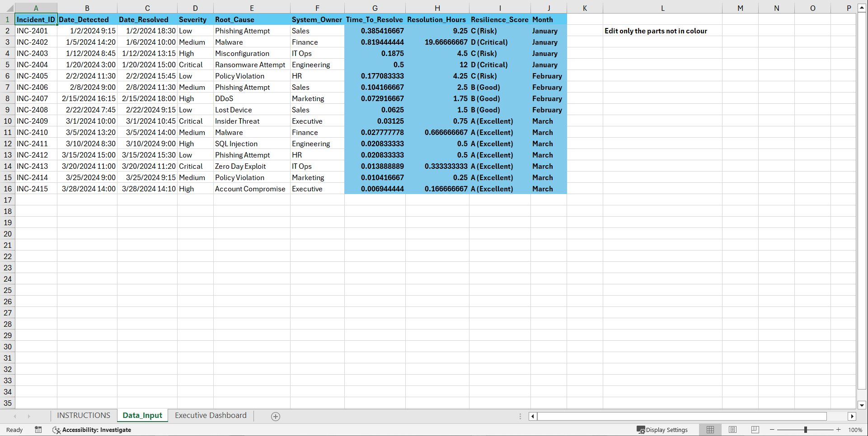Switch to Normal view in status bar

tap(710, 430)
